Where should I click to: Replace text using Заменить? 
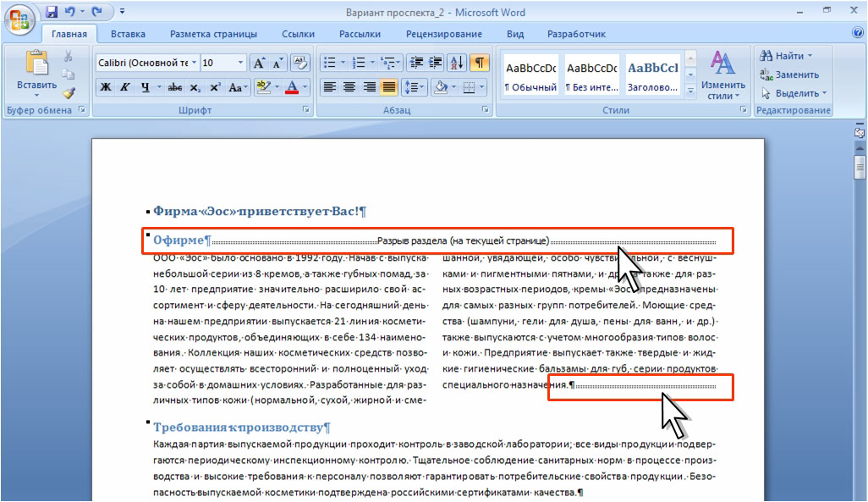point(789,74)
